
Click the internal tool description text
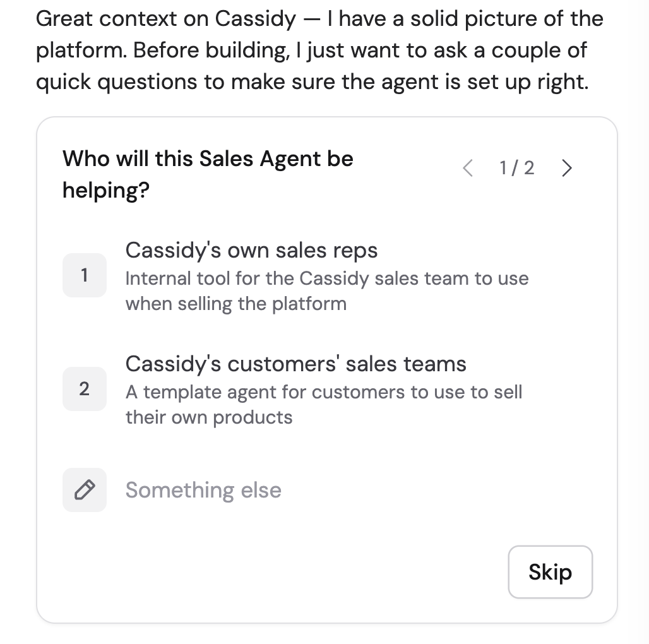328,290
